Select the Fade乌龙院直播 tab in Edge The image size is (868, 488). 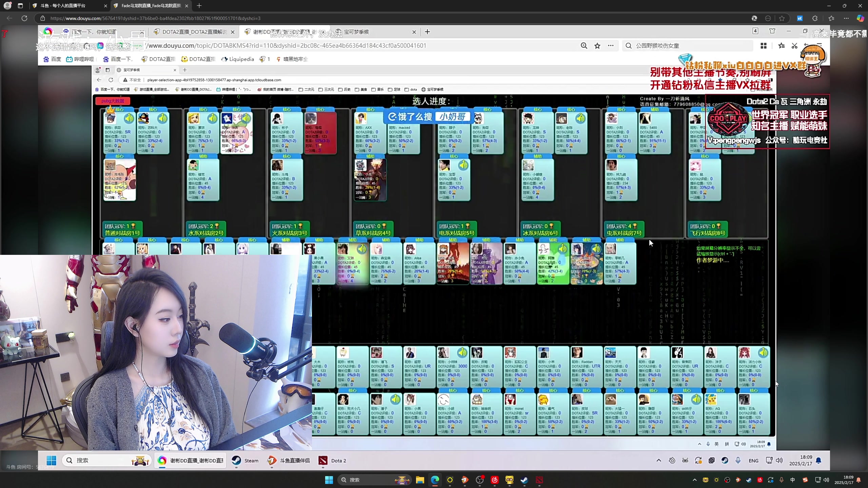click(151, 6)
